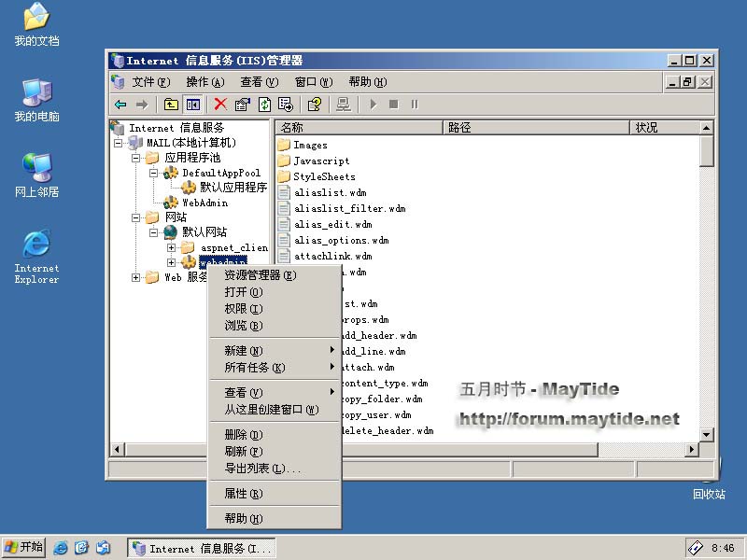The image size is (747, 560).
Task: Expand the aspnet_client folder node
Action: click(x=171, y=247)
